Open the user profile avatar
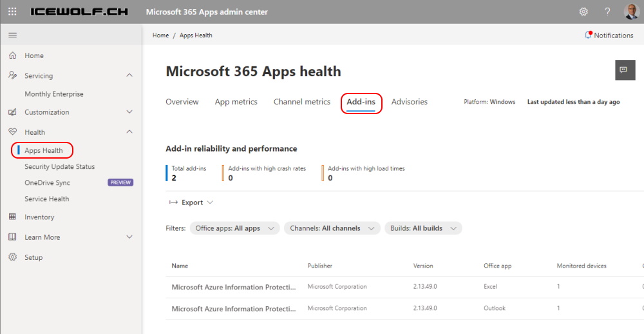Image resolution: width=644 pixels, height=334 pixels. coord(631,12)
